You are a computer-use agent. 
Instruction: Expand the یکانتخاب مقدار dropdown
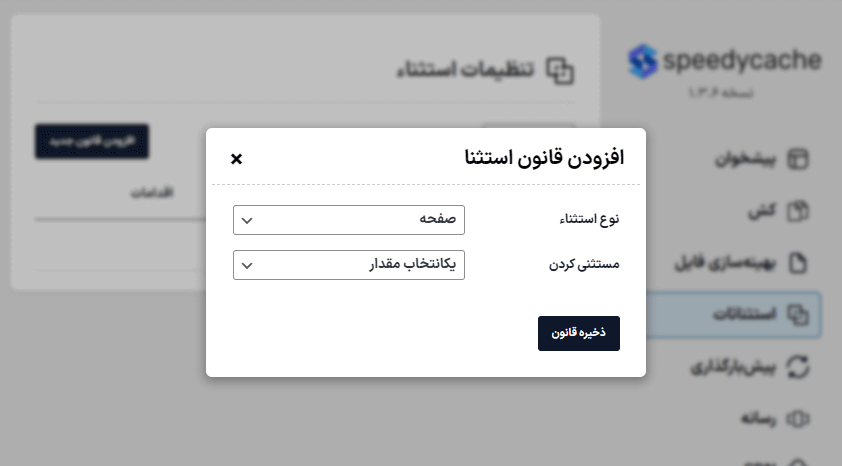tap(349, 265)
